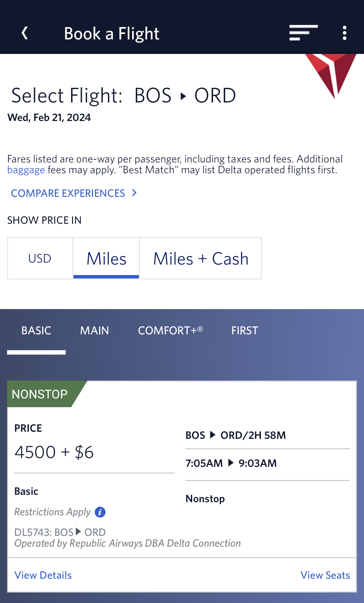Show prices in Miles
Screen dimensions: 364x603
(x=106, y=259)
